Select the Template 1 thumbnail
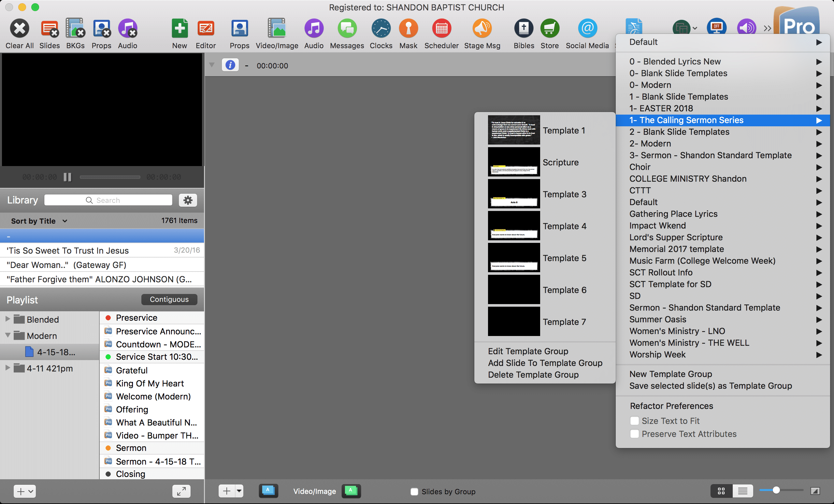Viewport: 834px width, 504px height. click(x=513, y=130)
